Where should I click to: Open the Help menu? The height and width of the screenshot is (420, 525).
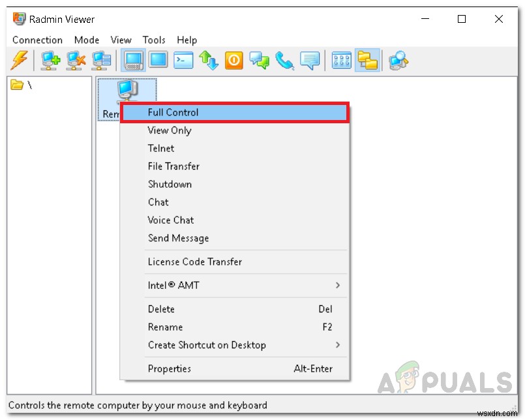coord(187,40)
